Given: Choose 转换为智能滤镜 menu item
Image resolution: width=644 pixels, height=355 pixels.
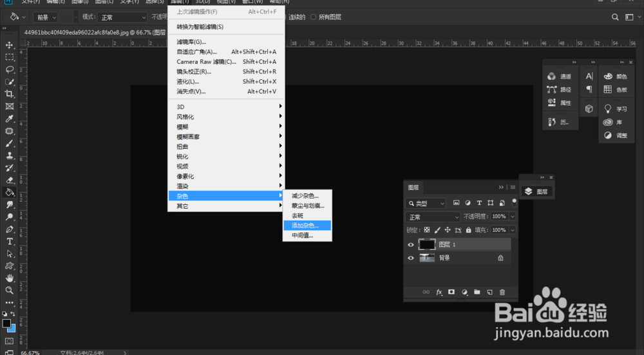Looking at the screenshot, I should [x=226, y=27].
